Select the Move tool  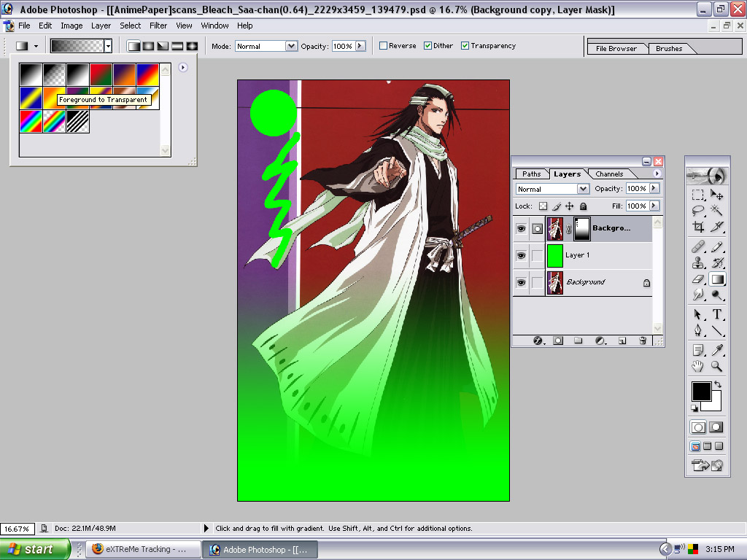[x=716, y=195]
